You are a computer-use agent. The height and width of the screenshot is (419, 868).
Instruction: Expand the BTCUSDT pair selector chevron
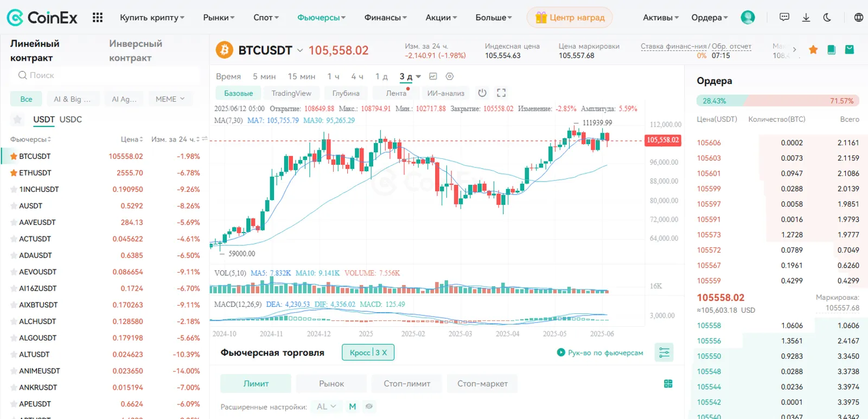point(299,50)
